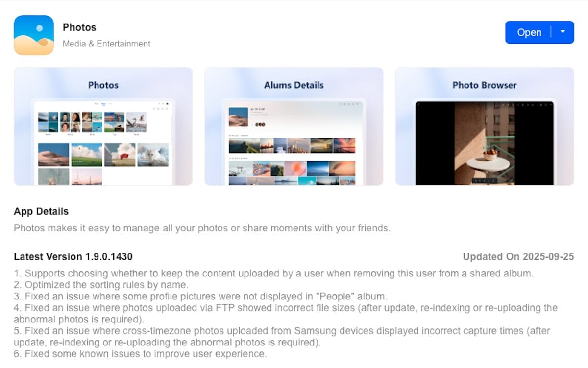This screenshot has height=368, width=588.
Task: Select changelog item about People album pictures
Action: (x=200, y=296)
